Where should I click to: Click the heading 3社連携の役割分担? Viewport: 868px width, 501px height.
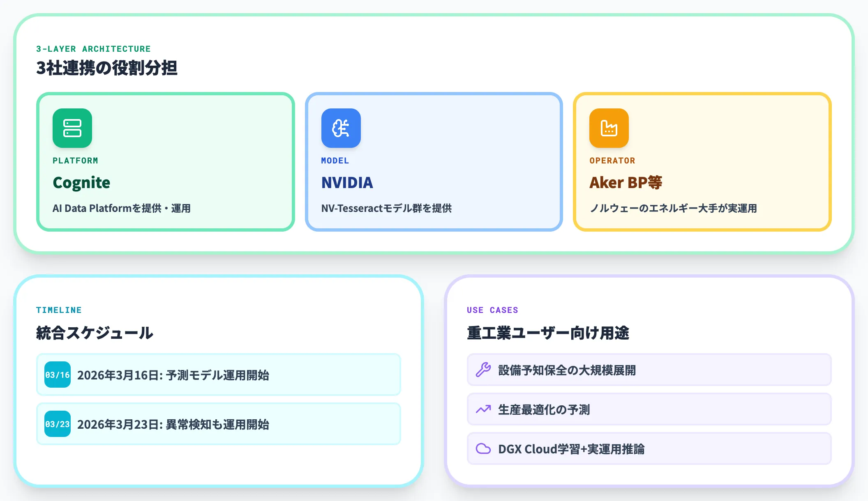tap(107, 68)
